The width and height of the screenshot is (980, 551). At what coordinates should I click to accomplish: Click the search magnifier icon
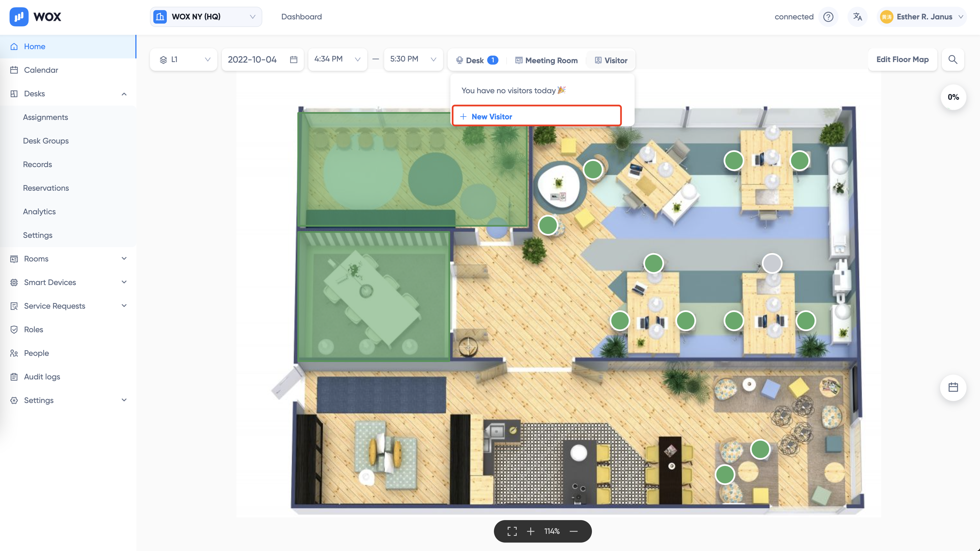(953, 59)
